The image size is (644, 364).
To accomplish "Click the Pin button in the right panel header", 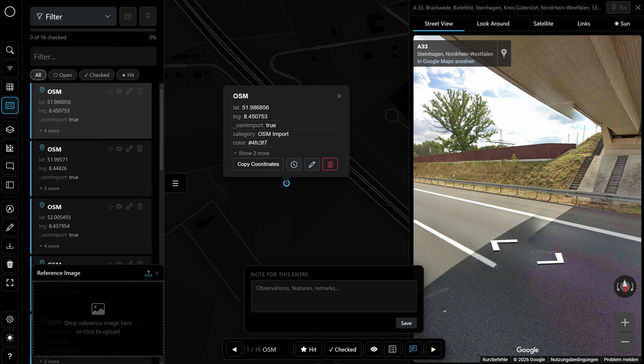I will pyautogui.click(x=618, y=8).
